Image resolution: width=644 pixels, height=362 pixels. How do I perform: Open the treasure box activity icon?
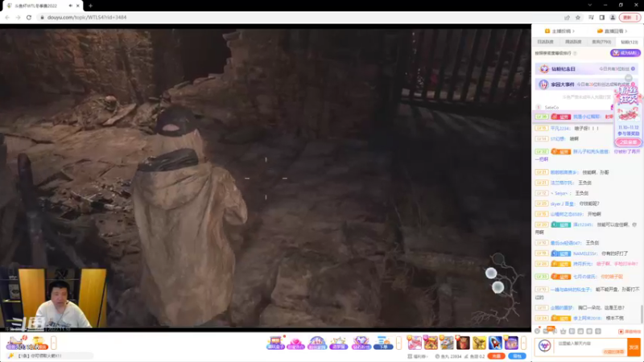pyautogui.click(x=275, y=343)
